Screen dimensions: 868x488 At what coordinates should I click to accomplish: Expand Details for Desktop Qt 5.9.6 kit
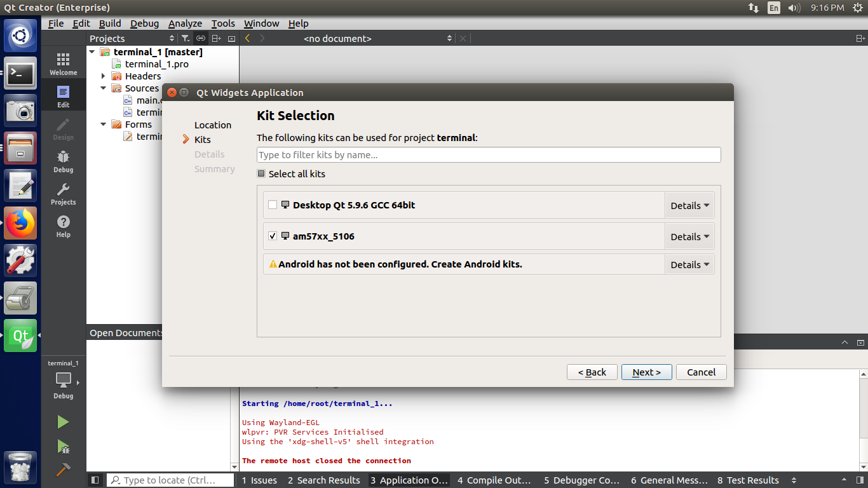point(689,206)
